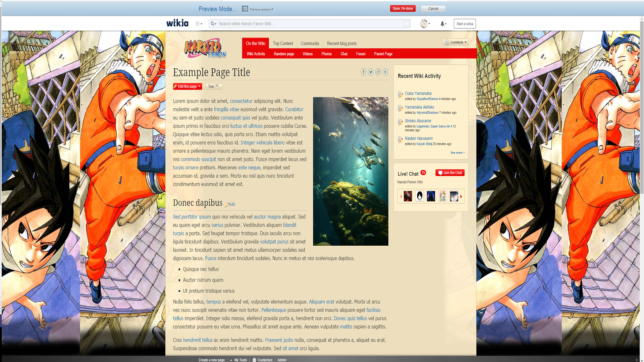Open the consectetur link

pos(241,101)
